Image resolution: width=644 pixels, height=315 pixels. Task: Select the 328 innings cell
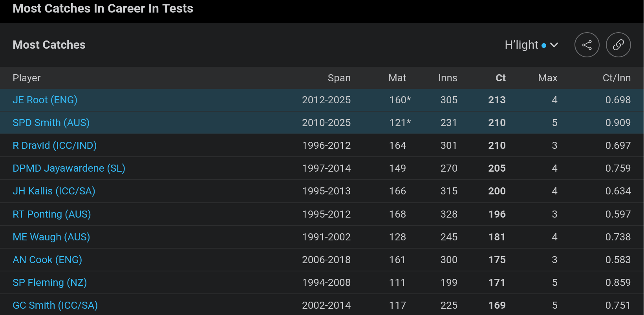[449, 214]
